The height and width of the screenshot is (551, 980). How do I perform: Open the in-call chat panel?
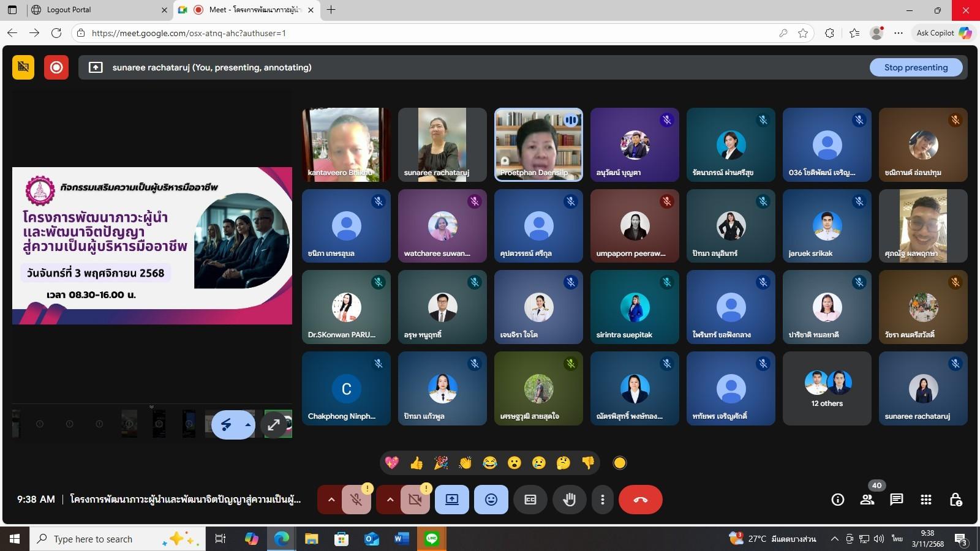point(896,500)
